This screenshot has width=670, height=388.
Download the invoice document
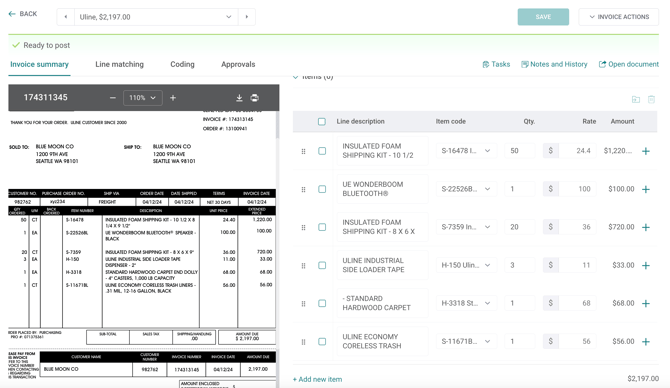[x=239, y=98]
